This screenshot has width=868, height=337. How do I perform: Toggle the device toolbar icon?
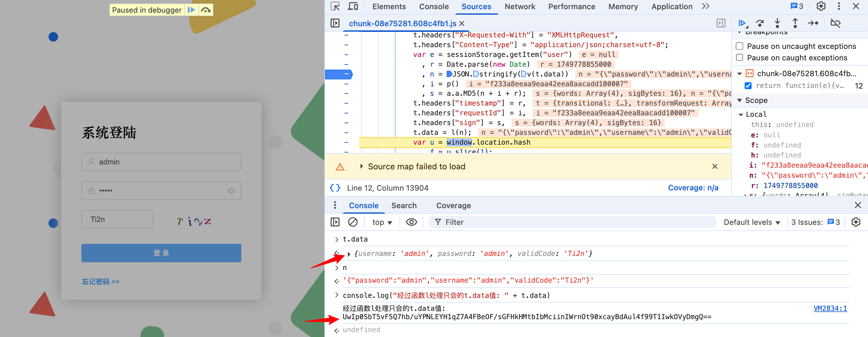pos(353,6)
